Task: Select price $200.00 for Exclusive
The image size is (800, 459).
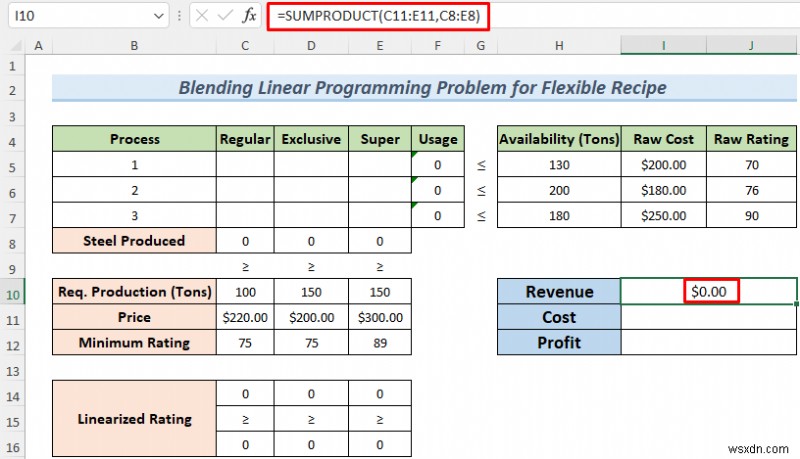Action: coord(311,317)
